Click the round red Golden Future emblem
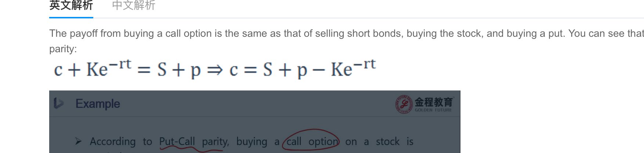This screenshot has height=153, width=644. 404,104
